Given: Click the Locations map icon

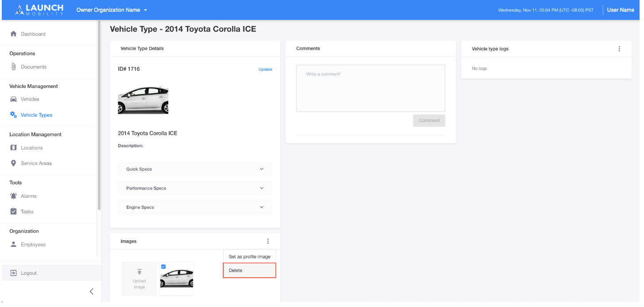Looking at the screenshot, I should (x=13, y=147).
